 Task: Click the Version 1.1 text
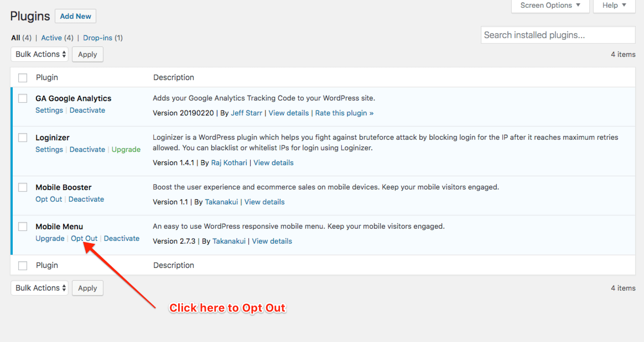170,202
